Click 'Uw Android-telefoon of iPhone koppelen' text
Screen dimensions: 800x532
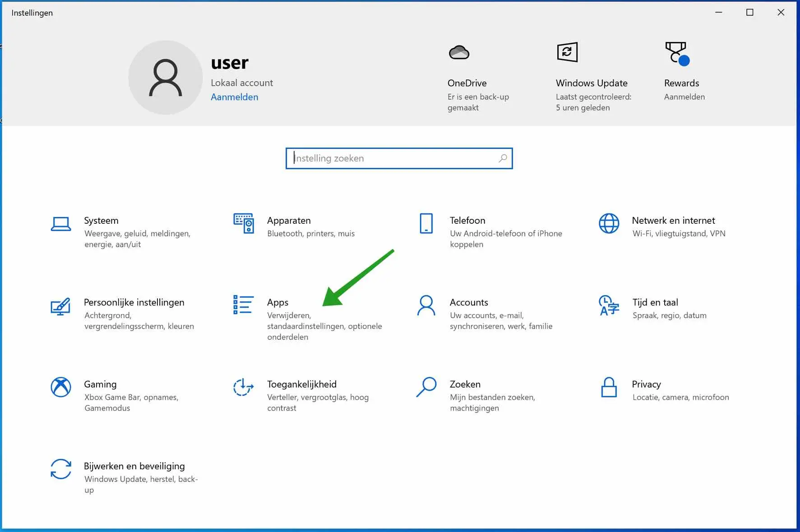pos(506,239)
